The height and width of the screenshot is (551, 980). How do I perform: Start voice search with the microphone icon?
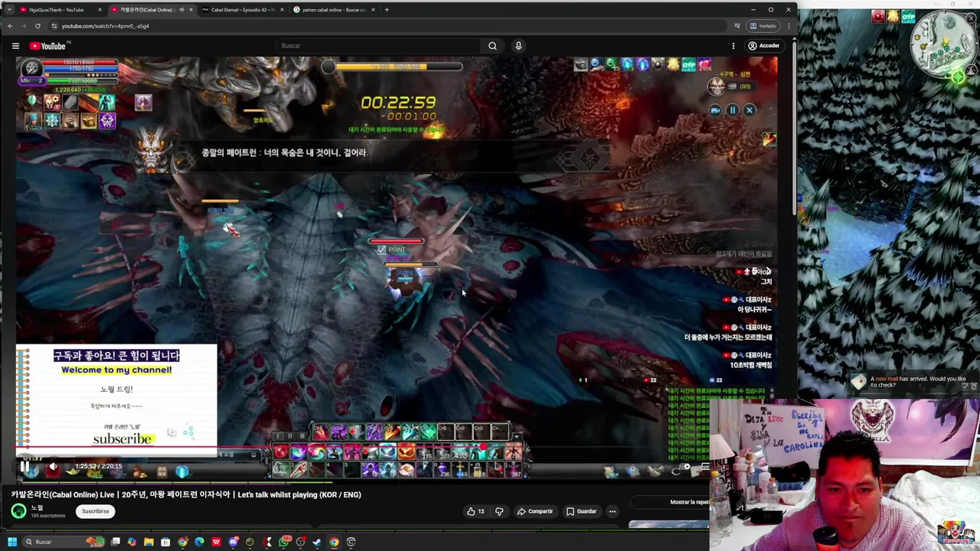[518, 46]
